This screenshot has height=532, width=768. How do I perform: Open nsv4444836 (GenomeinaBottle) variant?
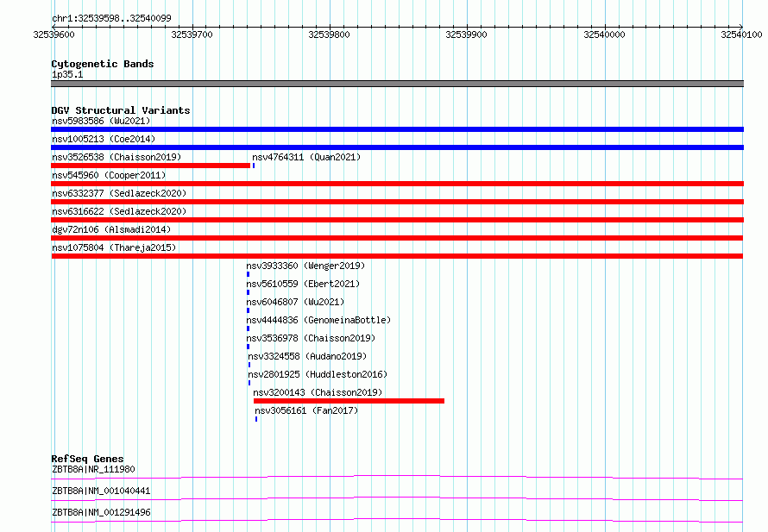(x=318, y=320)
